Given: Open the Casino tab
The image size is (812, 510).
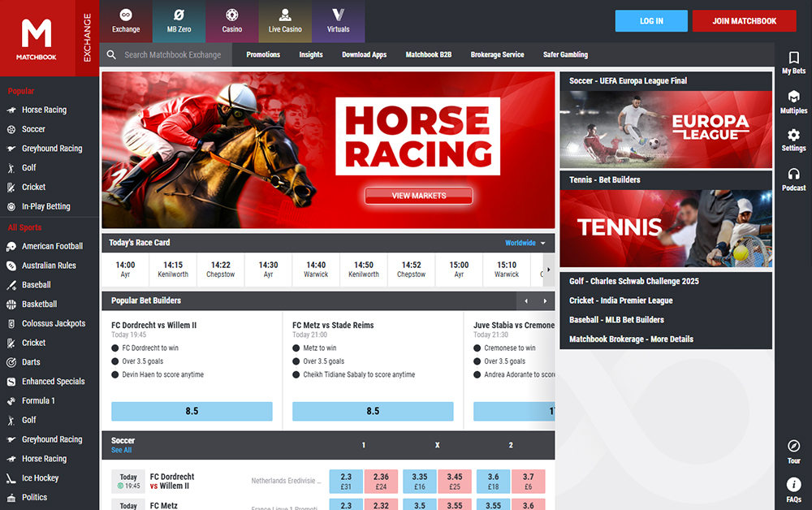Looking at the screenshot, I should pos(232,21).
